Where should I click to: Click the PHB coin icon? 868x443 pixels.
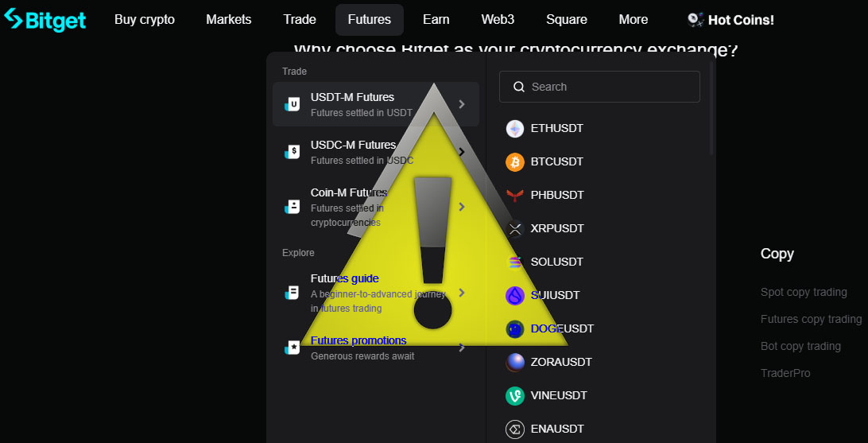pos(515,196)
